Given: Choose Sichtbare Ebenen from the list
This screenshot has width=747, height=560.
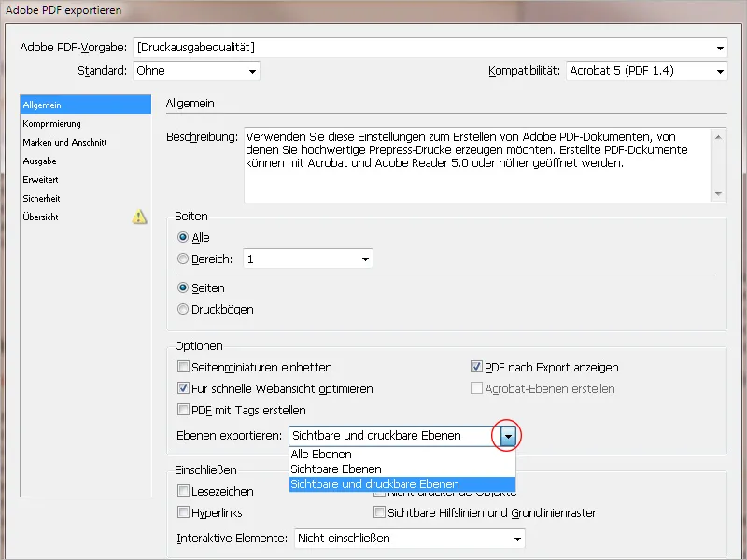Looking at the screenshot, I should tap(402, 469).
